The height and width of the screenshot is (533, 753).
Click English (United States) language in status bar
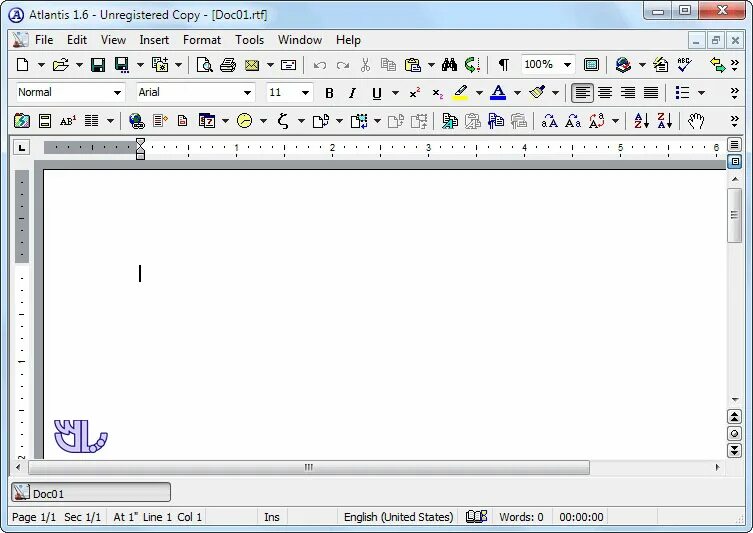[398, 517]
